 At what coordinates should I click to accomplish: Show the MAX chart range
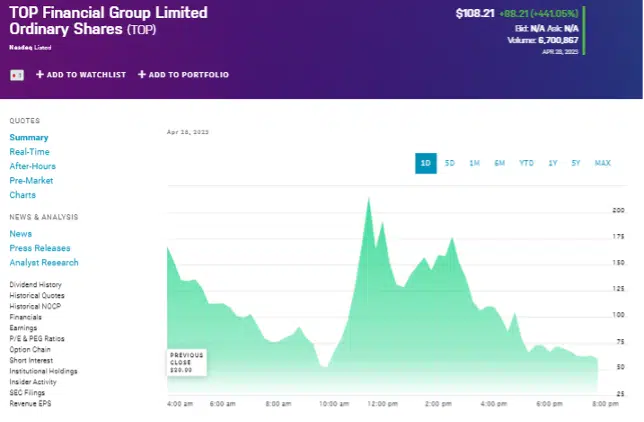pyautogui.click(x=603, y=163)
